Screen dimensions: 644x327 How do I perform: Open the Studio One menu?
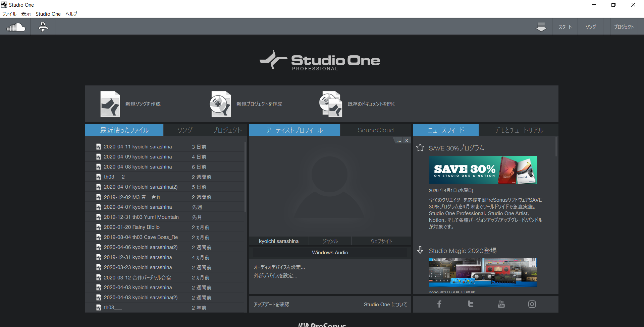(48, 14)
